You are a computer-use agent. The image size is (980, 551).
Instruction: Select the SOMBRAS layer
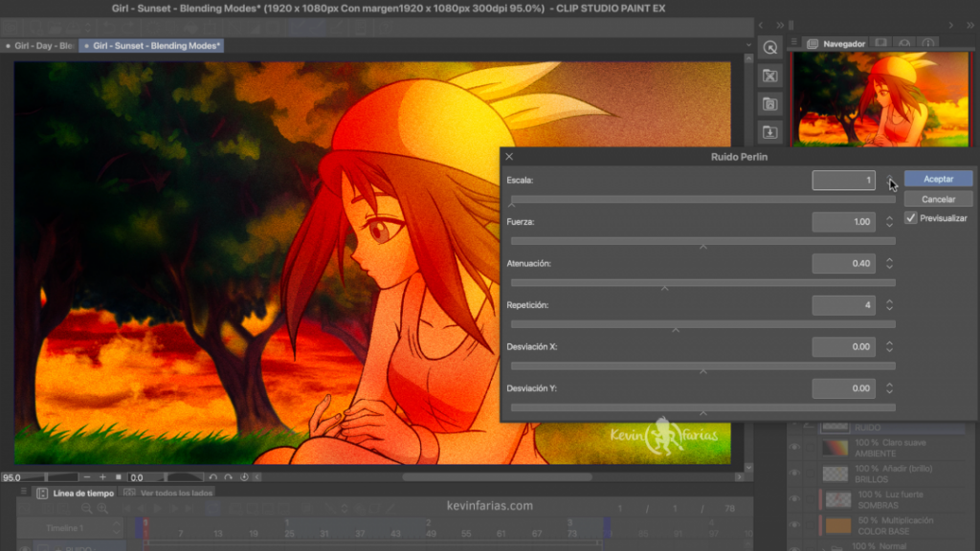[x=893, y=499]
